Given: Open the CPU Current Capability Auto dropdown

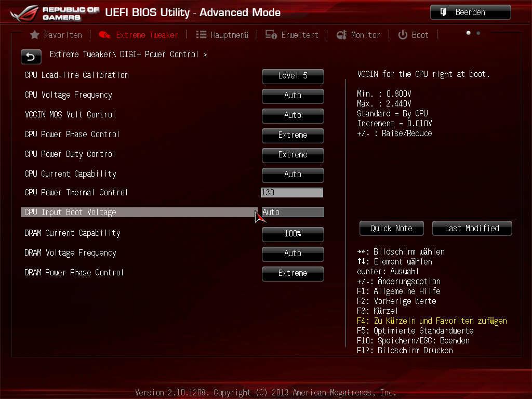Looking at the screenshot, I should (293, 175).
